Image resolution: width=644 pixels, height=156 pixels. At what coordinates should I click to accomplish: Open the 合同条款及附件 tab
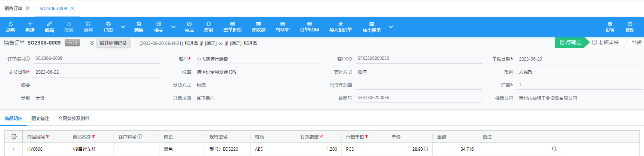(x=74, y=119)
